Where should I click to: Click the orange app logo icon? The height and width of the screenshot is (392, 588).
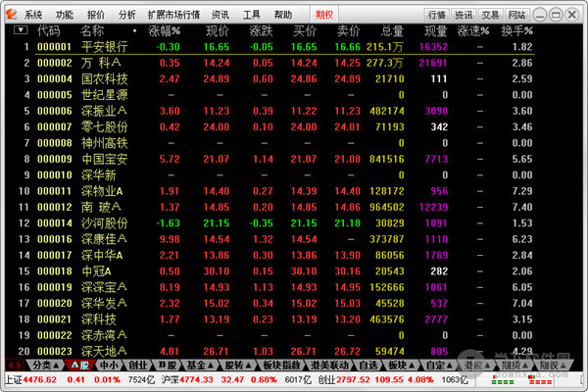(x=12, y=15)
